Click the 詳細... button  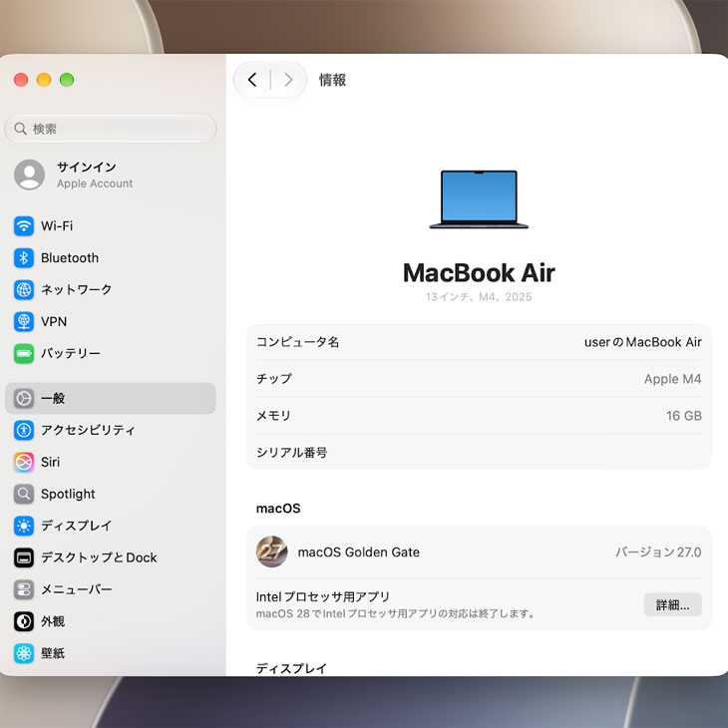click(x=672, y=605)
